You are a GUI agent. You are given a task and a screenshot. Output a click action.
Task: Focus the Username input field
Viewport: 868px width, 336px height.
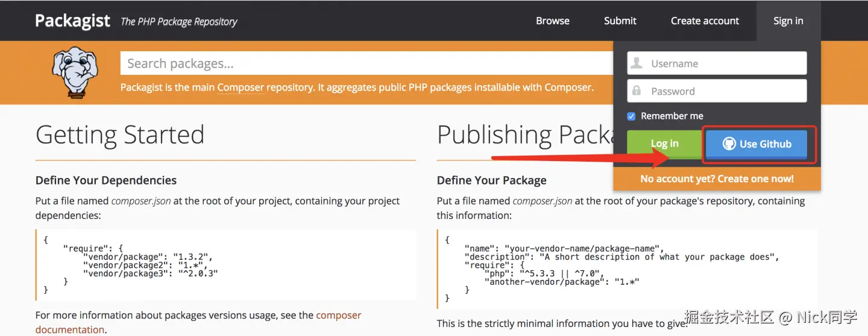tap(723, 63)
